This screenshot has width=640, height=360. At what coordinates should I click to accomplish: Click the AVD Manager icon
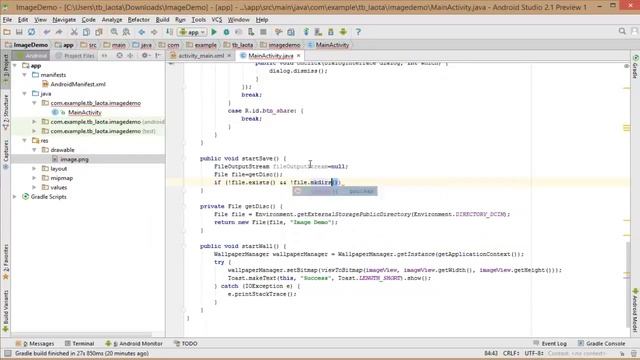point(318,32)
